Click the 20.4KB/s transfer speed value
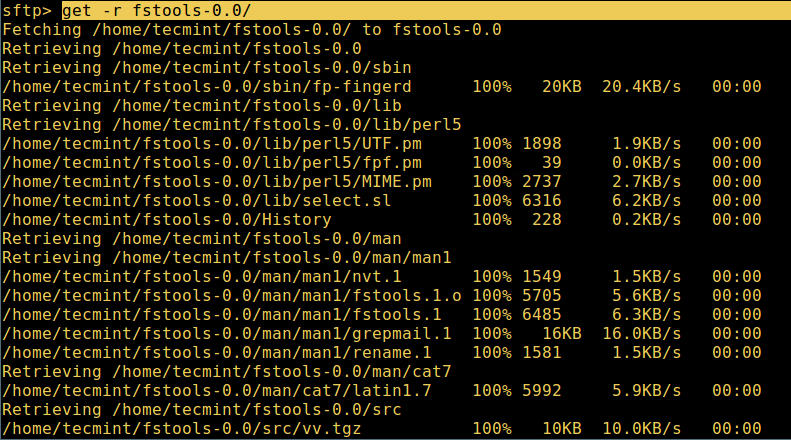Viewport: 791px width, 440px height. (x=641, y=87)
